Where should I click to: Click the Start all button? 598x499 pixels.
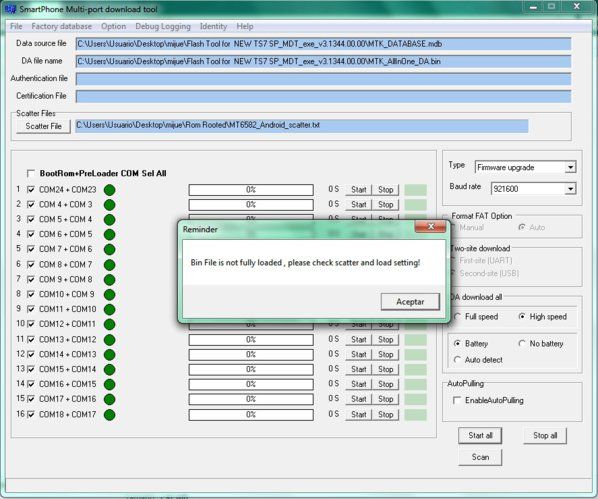click(480, 435)
